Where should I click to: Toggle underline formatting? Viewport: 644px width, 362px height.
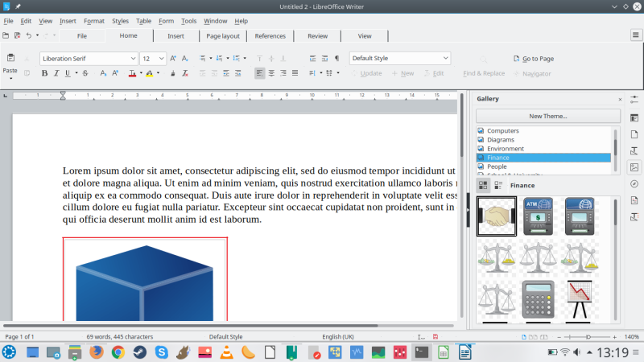(68, 73)
